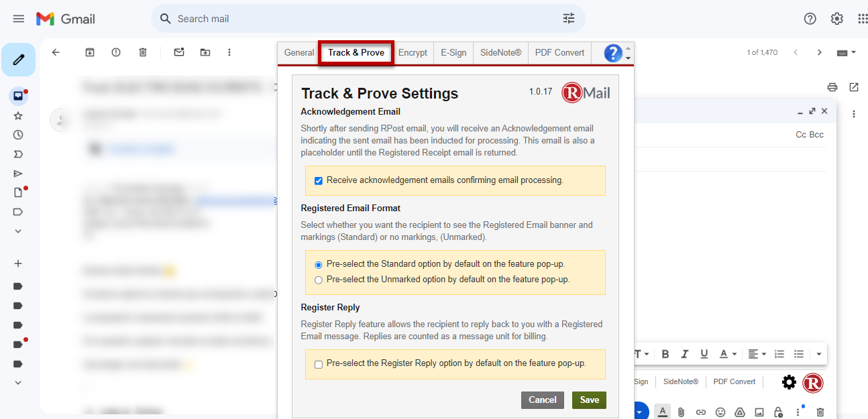
Task: Open more email actions in toolbar
Action: pyautogui.click(x=229, y=52)
